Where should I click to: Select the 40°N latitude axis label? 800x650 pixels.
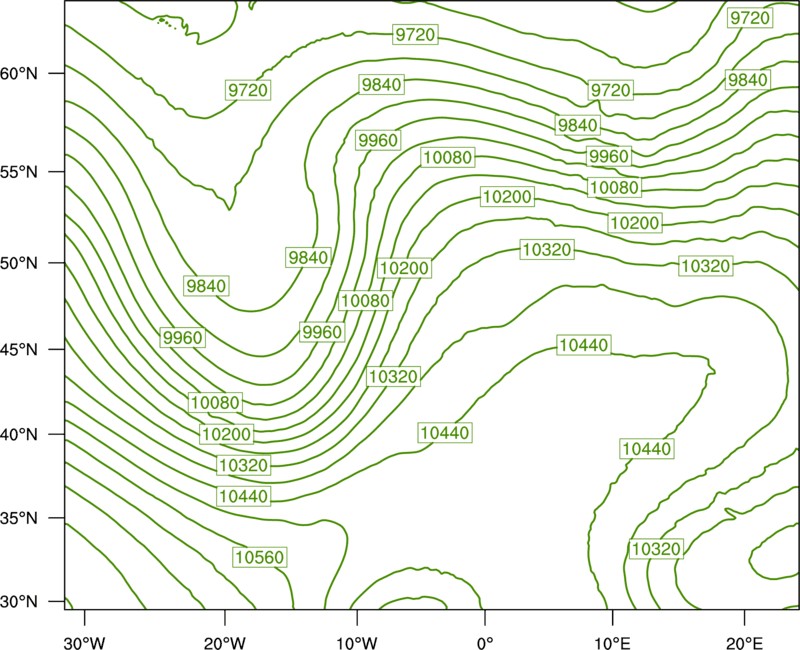click(x=19, y=435)
